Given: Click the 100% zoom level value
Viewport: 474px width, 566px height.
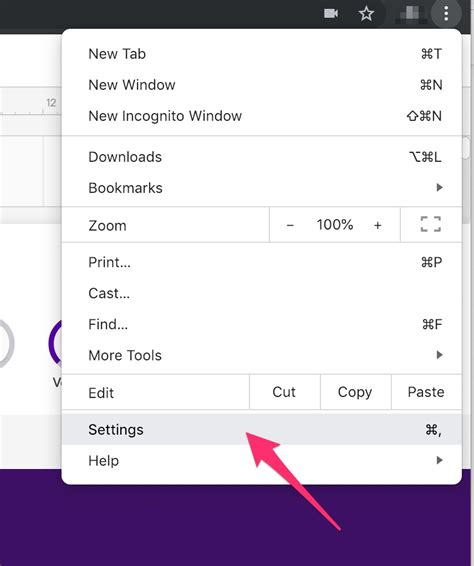Looking at the screenshot, I should [335, 225].
